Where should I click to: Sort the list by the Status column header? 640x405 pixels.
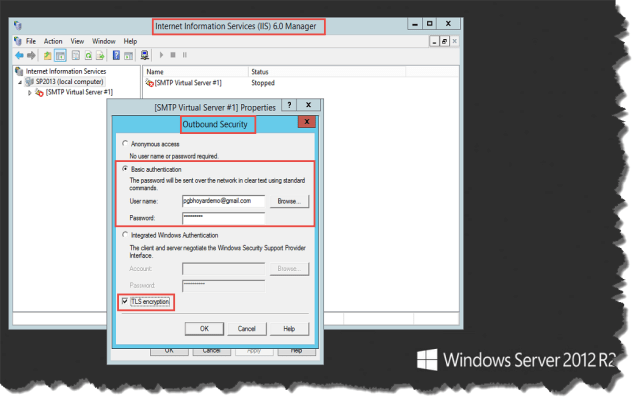coord(260,72)
